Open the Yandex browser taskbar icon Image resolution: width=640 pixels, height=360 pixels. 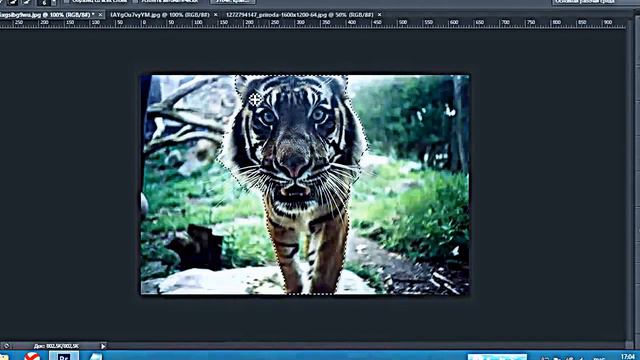click(x=33, y=356)
